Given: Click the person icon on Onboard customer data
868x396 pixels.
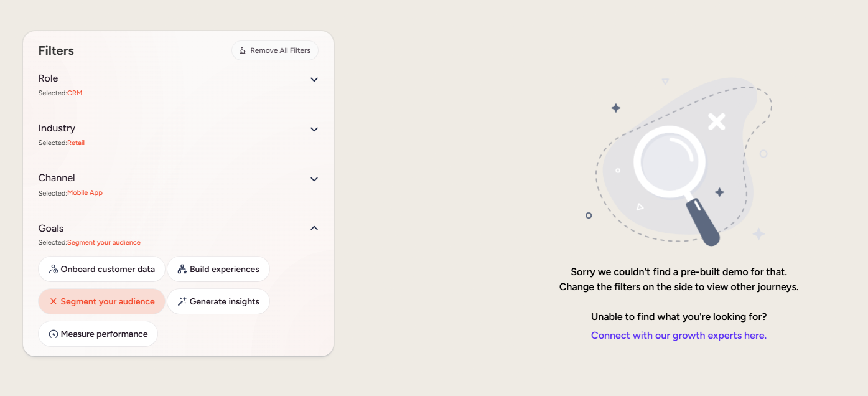Looking at the screenshot, I should [54, 269].
